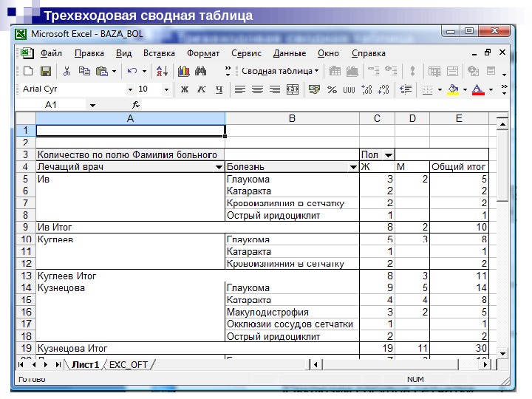
Task: Click the Excel document icon beside Файл
Action: [x=27, y=53]
